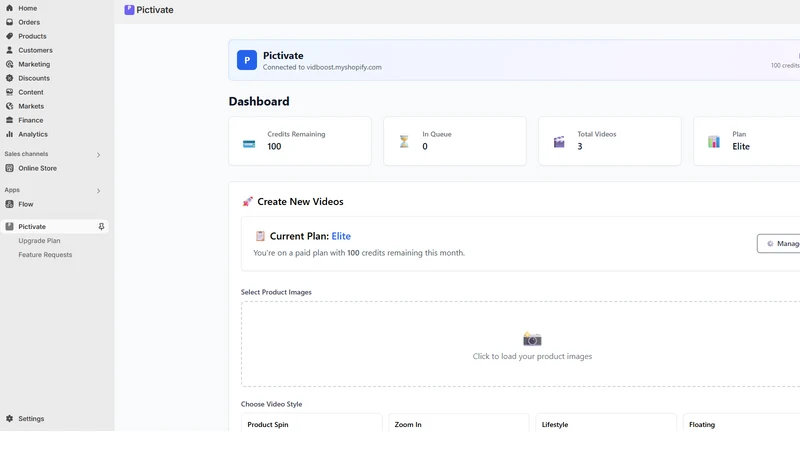Click the Pictivate app icon in sidebar
The height and width of the screenshot is (450, 800).
coord(9,227)
